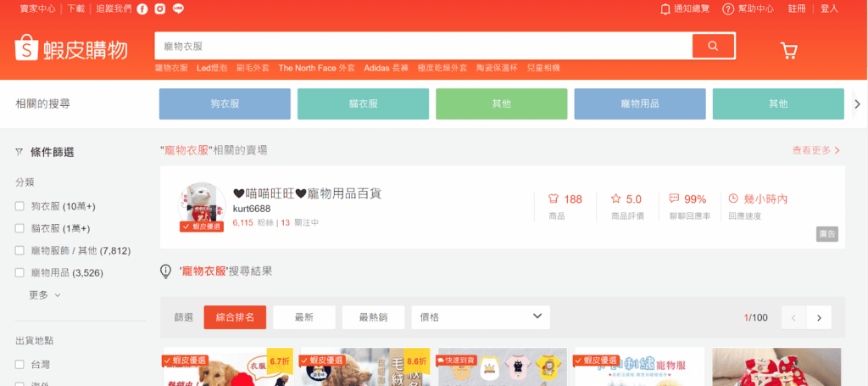Open the shopping cart icon

coord(789,51)
